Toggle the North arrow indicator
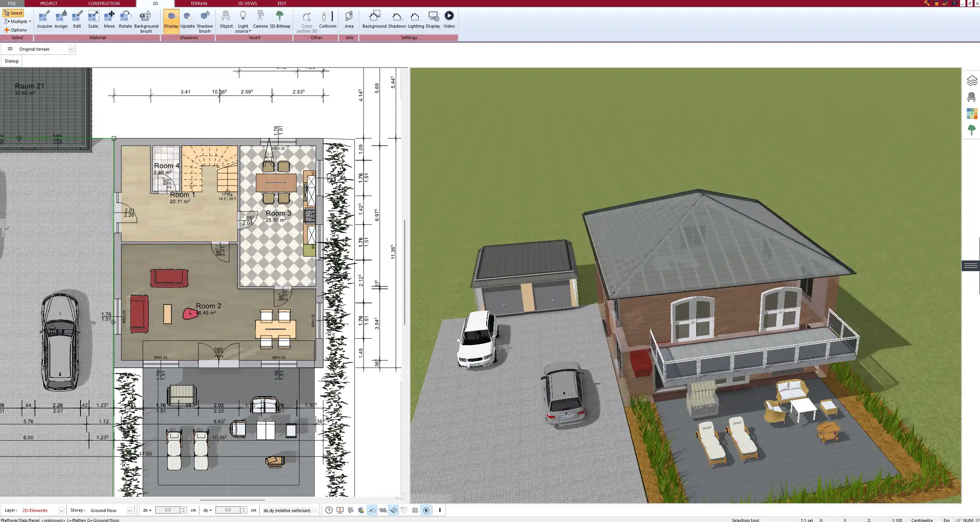 [x=426, y=510]
